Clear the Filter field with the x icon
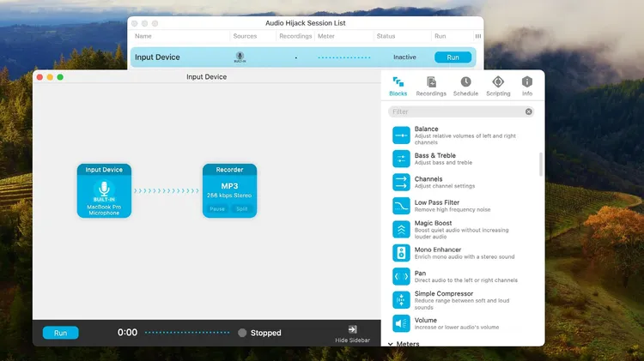The height and width of the screenshot is (361, 644). pos(529,111)
